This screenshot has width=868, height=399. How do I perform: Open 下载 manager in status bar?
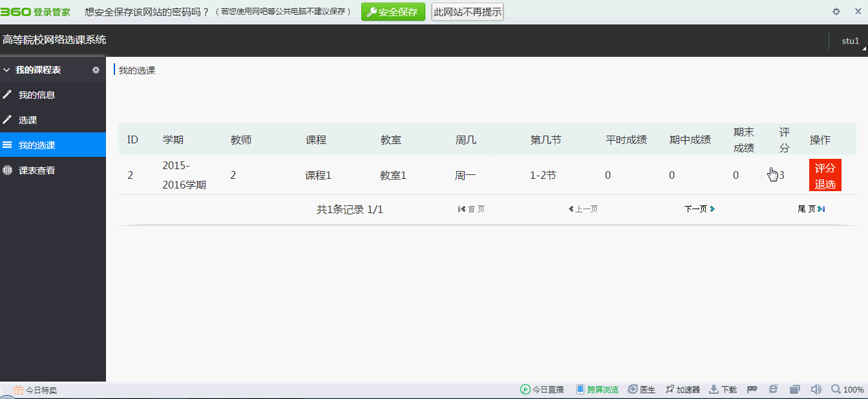[x=723, y=389]
